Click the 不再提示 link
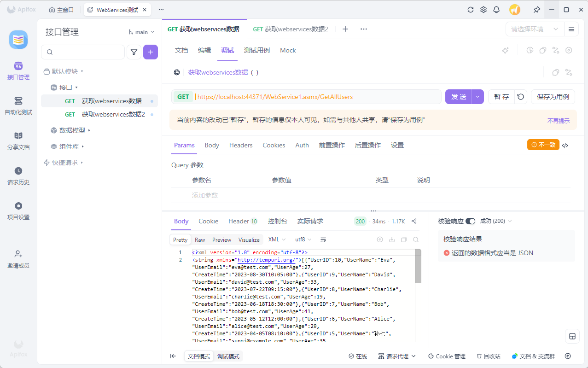Screen dimensions: 588x368 tap(558, 121)
